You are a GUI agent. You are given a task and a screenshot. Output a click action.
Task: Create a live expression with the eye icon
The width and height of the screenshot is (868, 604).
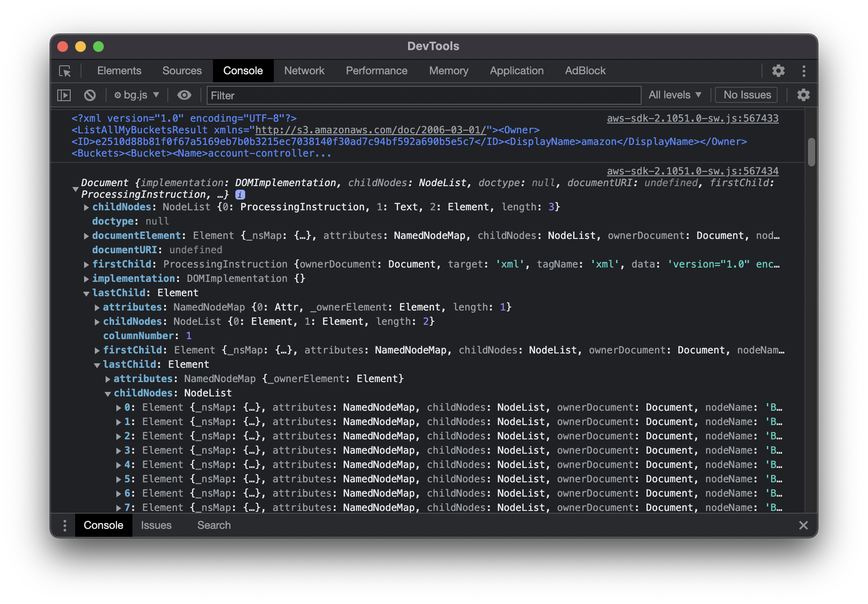[184, 95]
